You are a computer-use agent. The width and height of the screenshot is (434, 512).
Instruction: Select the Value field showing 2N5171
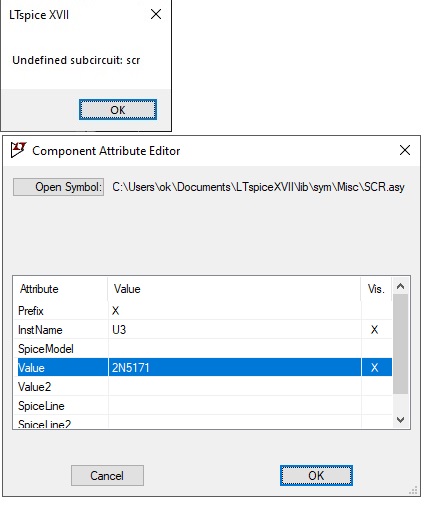point(235,368)
